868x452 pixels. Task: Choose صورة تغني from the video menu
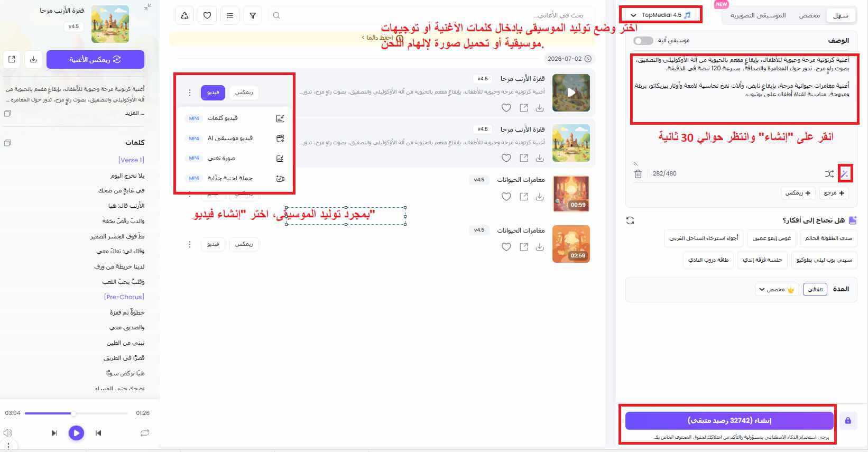[x=235, y=159]
